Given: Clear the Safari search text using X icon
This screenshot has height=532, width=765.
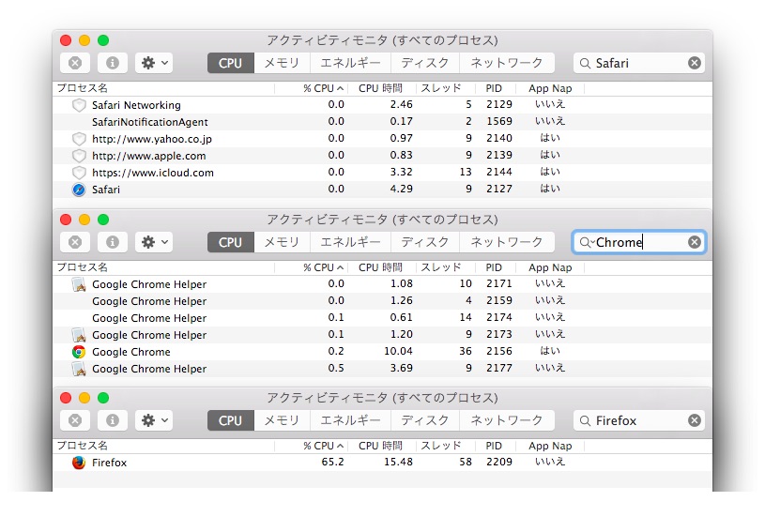Looking at the screenshot, I should pos(695,63).
